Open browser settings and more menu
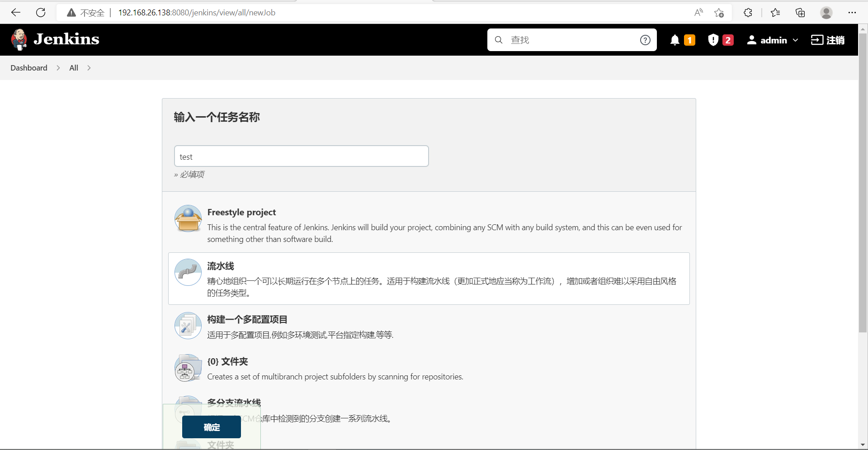 (852, 13)
